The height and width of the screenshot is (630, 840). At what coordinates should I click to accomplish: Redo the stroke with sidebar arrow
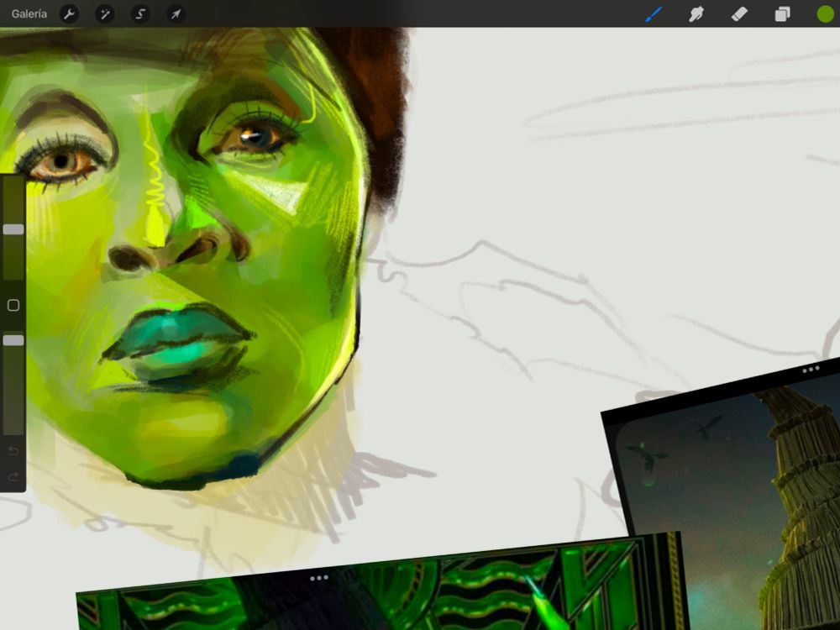13,476
